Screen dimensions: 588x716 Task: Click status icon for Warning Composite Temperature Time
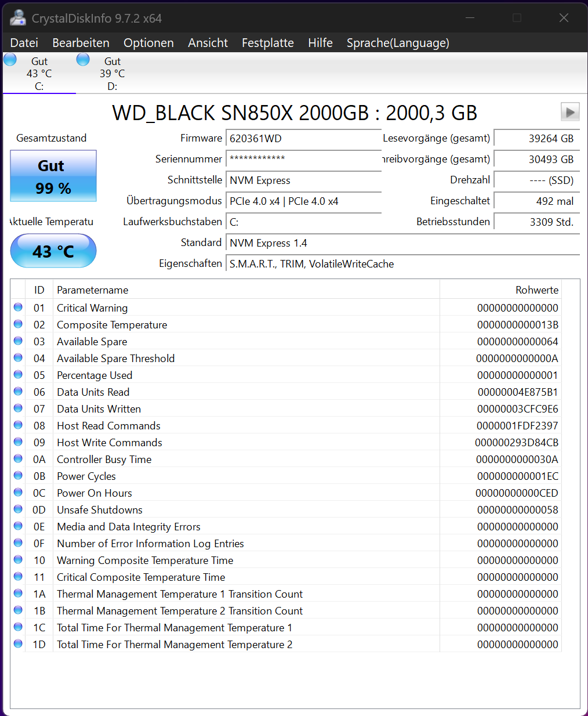click(18, 559)
